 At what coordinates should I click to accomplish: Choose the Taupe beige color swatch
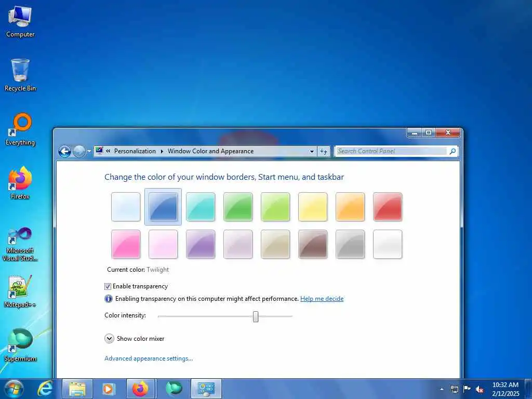(275, 244)
